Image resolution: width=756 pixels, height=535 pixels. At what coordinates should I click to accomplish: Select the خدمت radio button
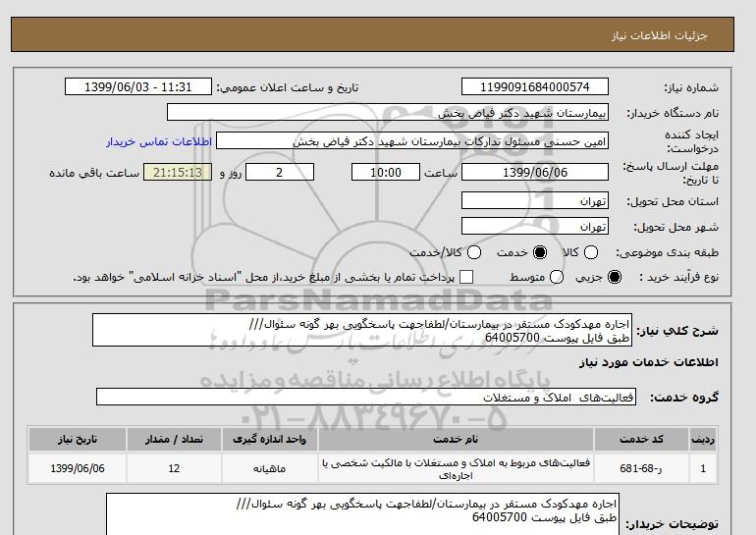[540, 252]
